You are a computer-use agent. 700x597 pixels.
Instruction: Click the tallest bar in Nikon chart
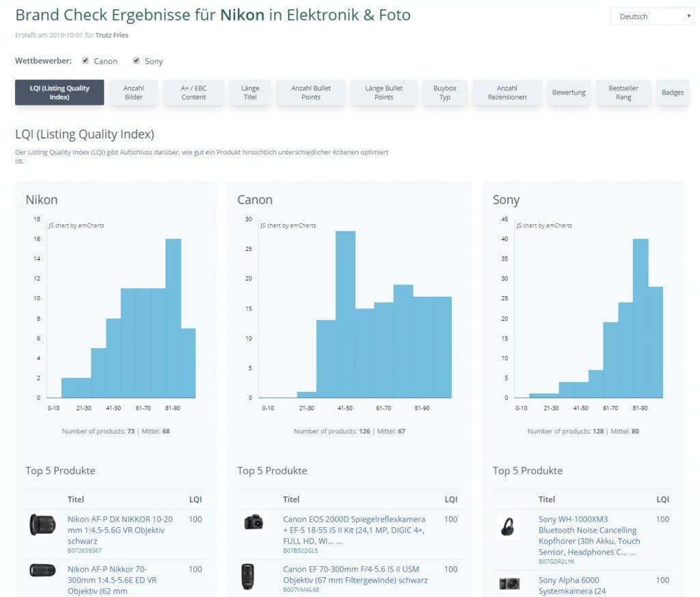(173, 319)
